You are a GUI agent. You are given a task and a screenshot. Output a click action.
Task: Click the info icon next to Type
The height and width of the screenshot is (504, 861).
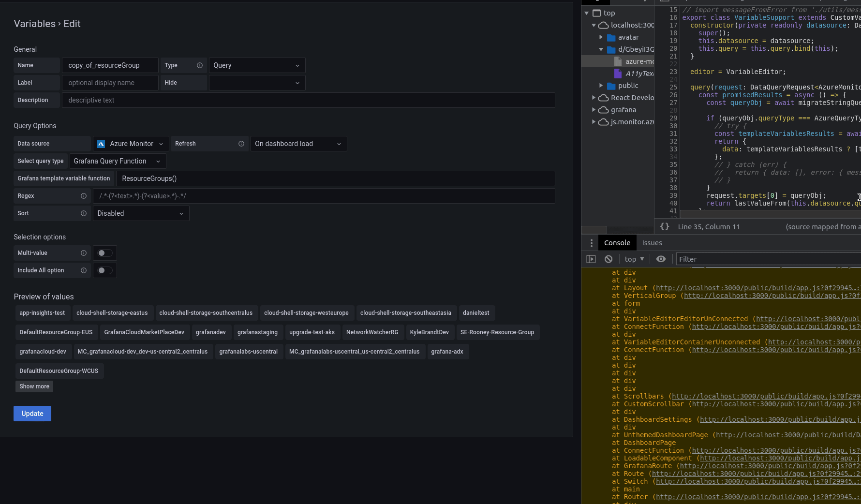[x=200, y=65]
